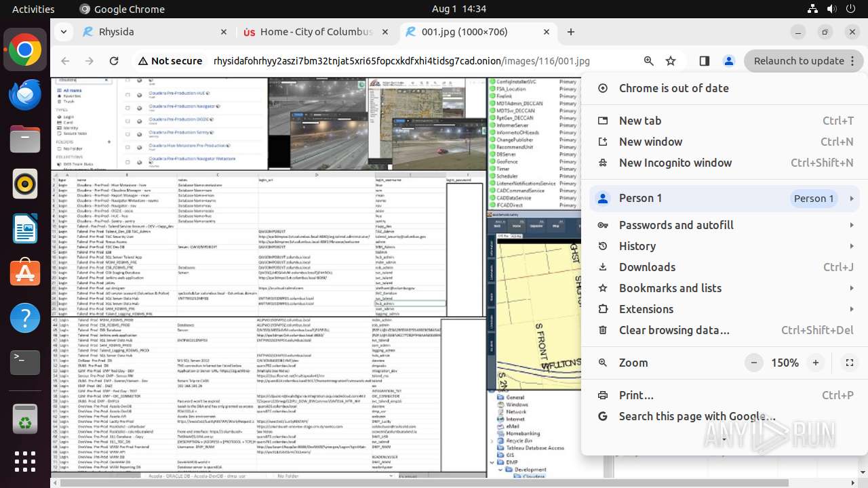Click the Person 1 badge label

coord(814,199)
